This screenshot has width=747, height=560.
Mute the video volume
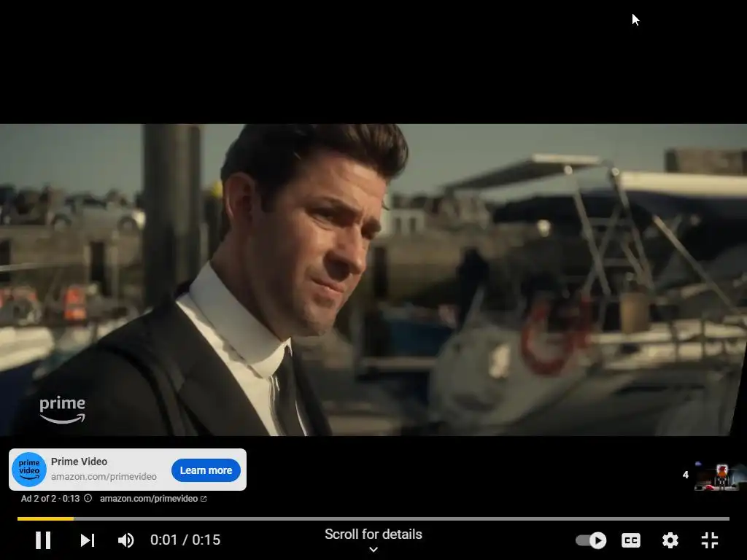[x=125, y=540]
